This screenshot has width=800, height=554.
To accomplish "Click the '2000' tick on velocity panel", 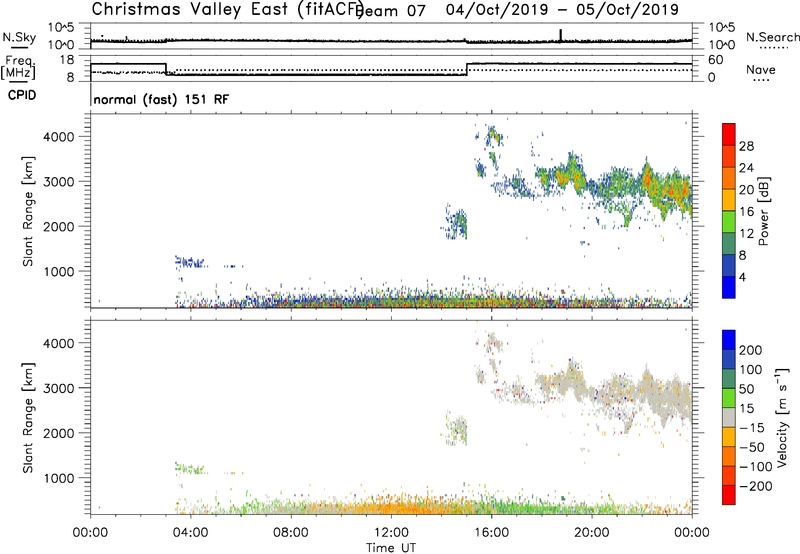I will [58, 433].
